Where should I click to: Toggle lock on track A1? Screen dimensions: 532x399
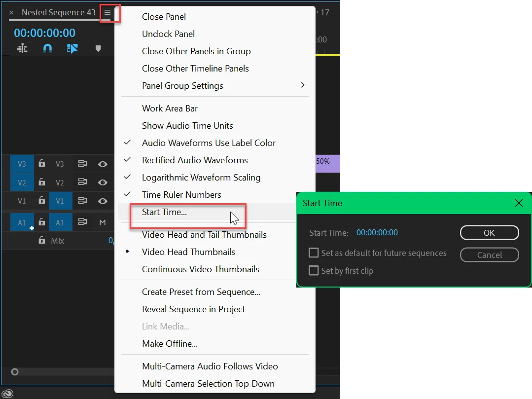42,222
